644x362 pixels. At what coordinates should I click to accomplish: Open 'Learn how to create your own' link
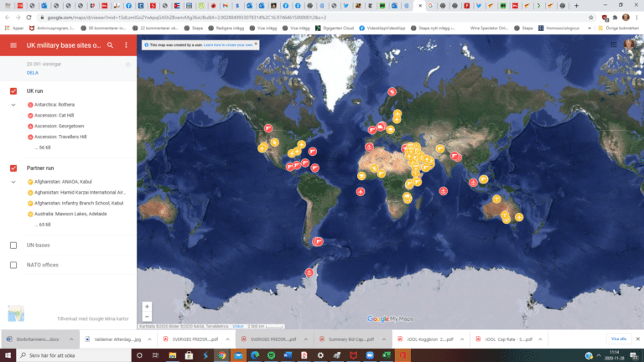228,44
